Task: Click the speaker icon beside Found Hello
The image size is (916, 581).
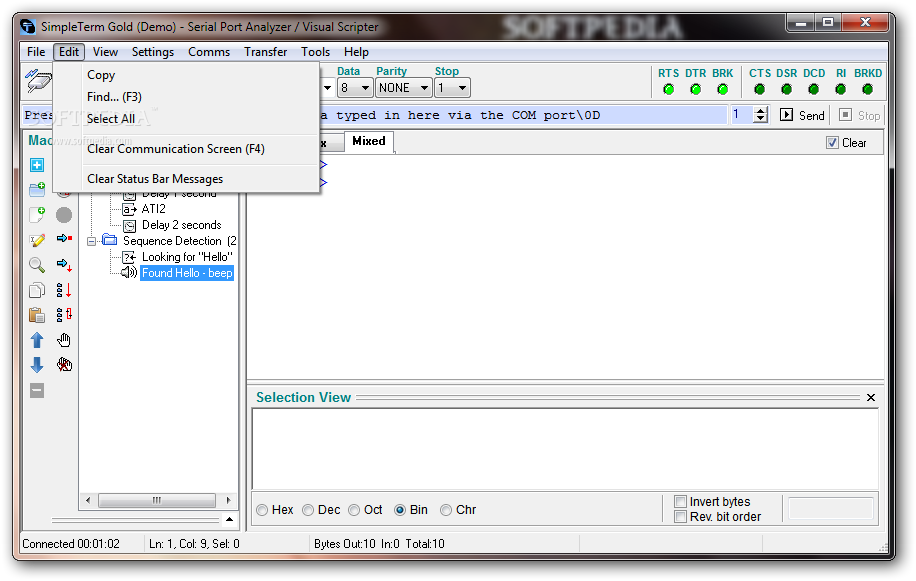Action: (129, 273)
